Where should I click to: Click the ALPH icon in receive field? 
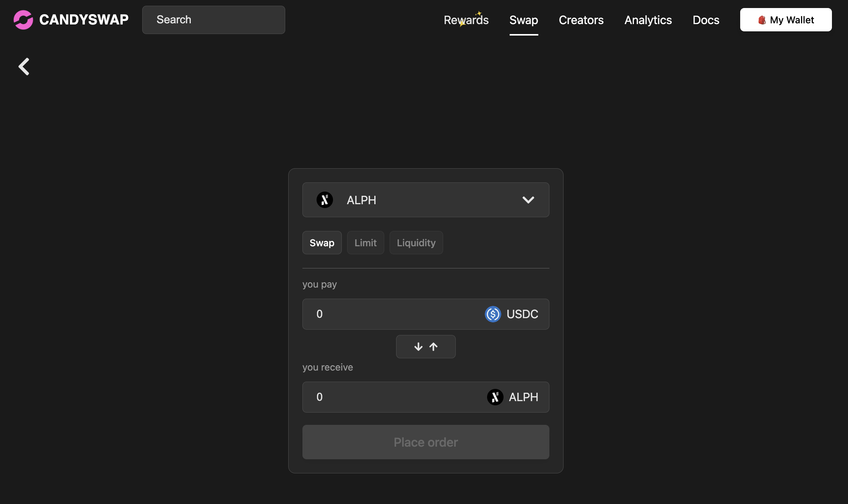pyautogui.click(x=495, y=397)
